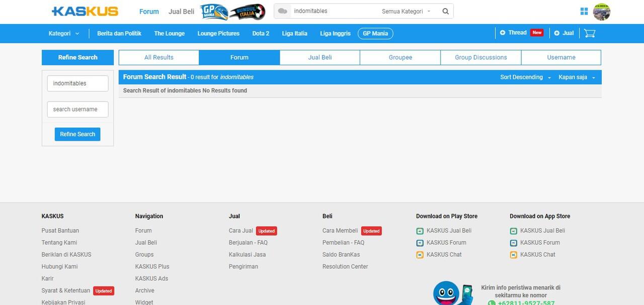Open Pengiriman link

[x=244, y=267]
